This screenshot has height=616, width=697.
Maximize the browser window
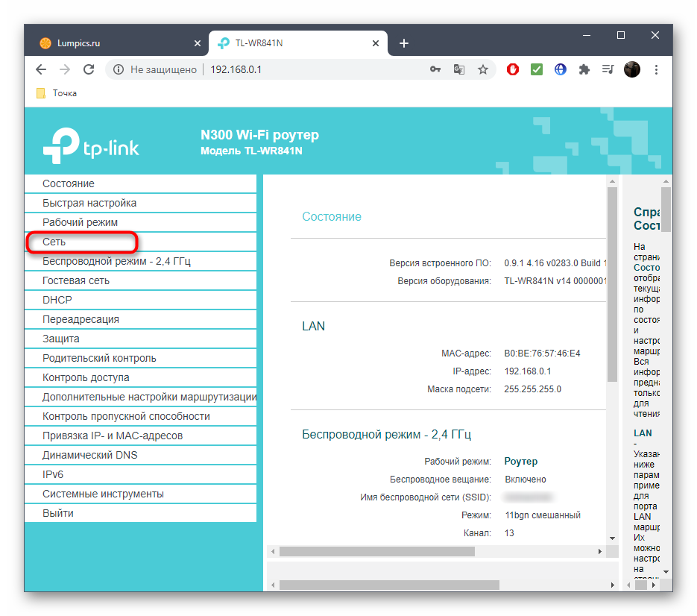pos(621,35)
